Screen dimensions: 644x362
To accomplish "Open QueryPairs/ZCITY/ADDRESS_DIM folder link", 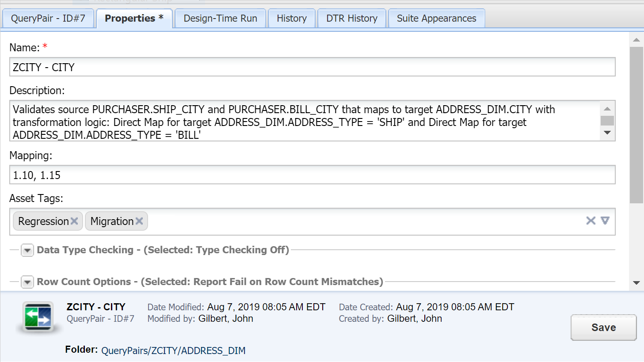I will (x=173, y=351).
